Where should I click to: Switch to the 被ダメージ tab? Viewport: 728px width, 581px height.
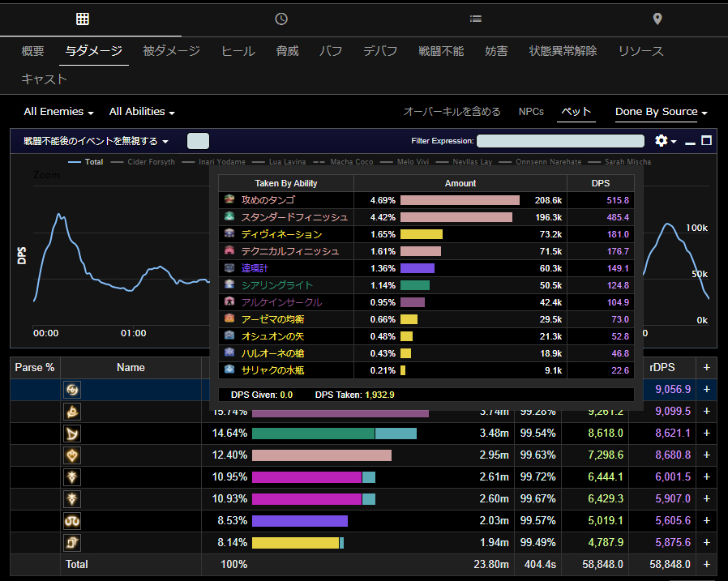pyautogui.click(x=171, y=51)
